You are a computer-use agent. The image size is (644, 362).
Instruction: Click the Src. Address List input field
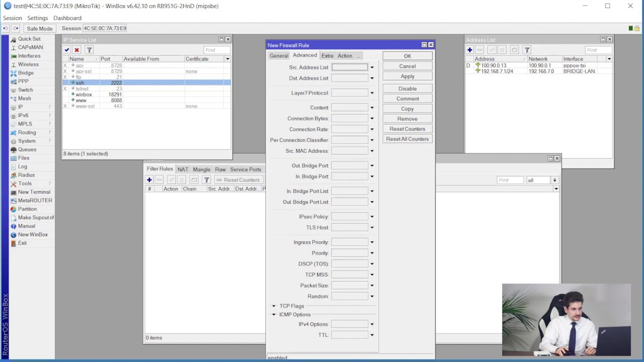[x=350, y=67]
